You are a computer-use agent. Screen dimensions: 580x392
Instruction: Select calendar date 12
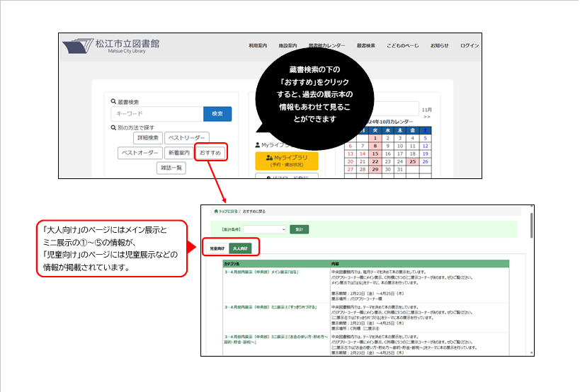pos(426,146)
